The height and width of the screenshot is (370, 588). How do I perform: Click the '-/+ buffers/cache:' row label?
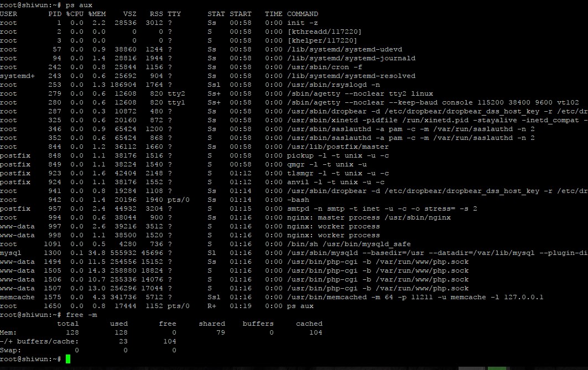click(39, 341)
